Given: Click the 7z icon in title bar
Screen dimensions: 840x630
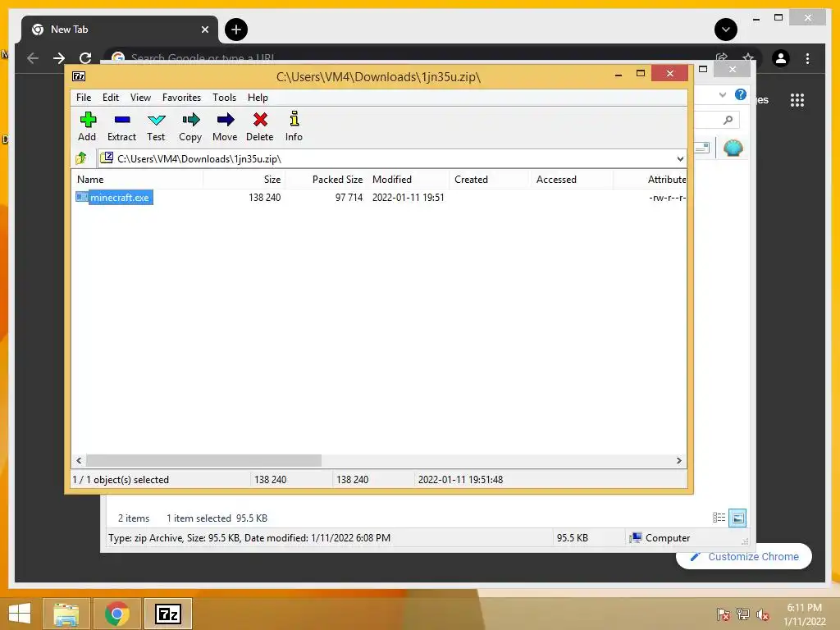Looking at the screenshot, I should pyautogui.click(x=79, y=76).
